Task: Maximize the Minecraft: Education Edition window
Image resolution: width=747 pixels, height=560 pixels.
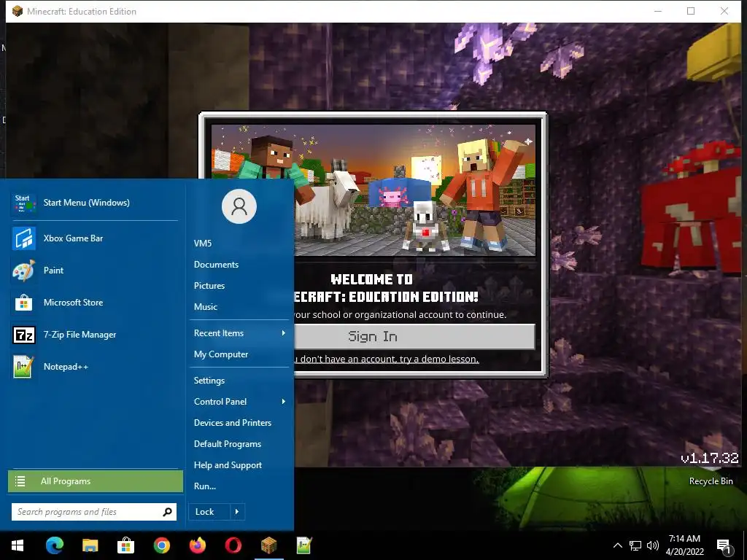Action: pos(691,11)
